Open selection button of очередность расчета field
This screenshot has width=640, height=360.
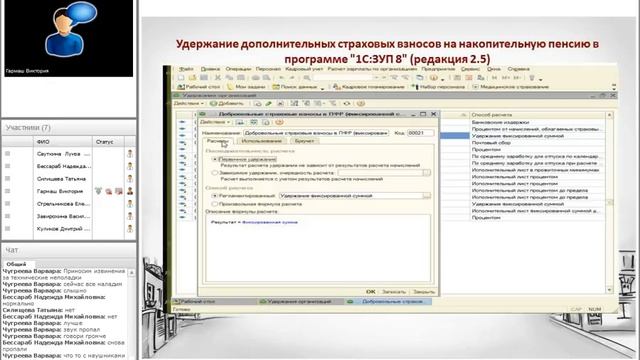tap(427, 173)
